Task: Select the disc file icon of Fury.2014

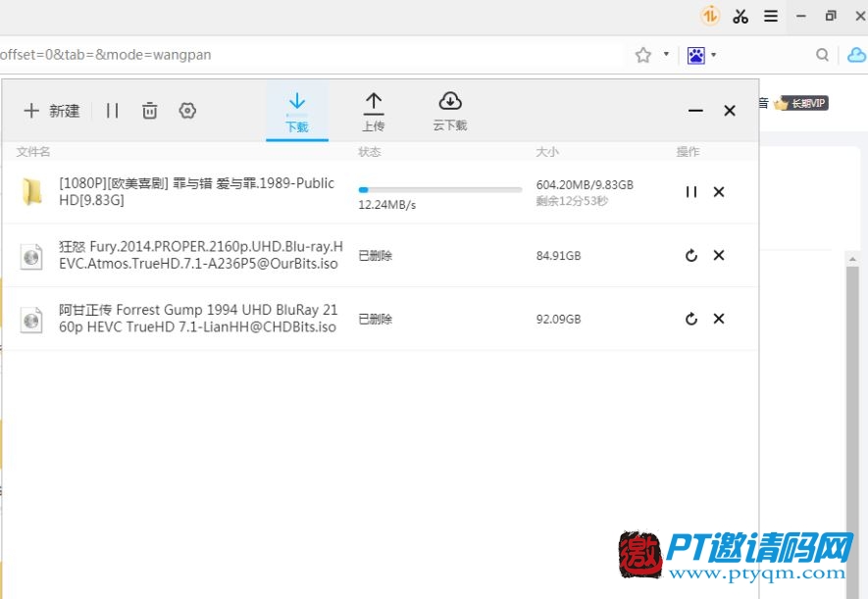Action: tap(31, 256)
